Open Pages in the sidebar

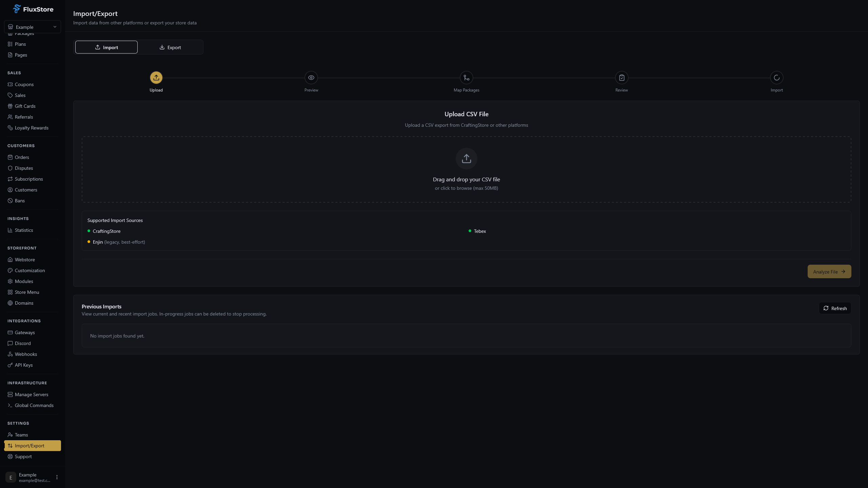(x=33, y=55)
